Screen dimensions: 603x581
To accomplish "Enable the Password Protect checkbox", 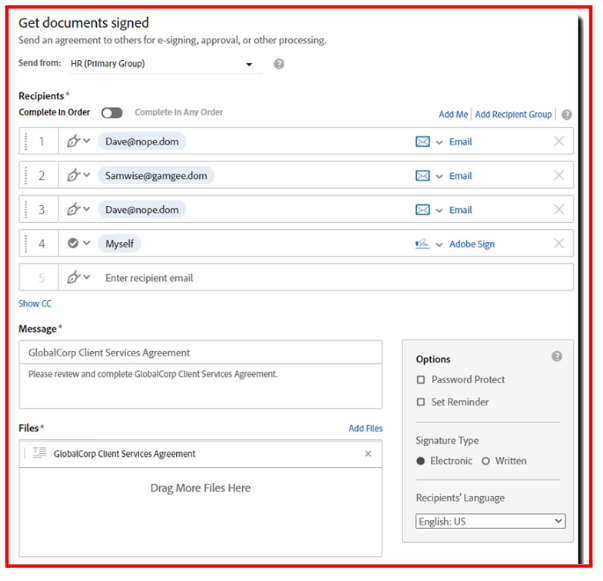I will (421, 380).
